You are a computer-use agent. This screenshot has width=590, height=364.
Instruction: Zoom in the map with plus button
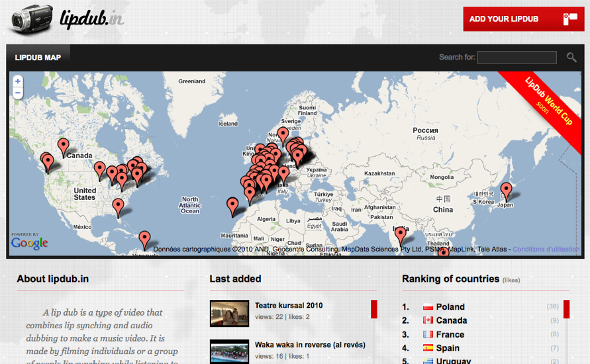coord(18,81)
